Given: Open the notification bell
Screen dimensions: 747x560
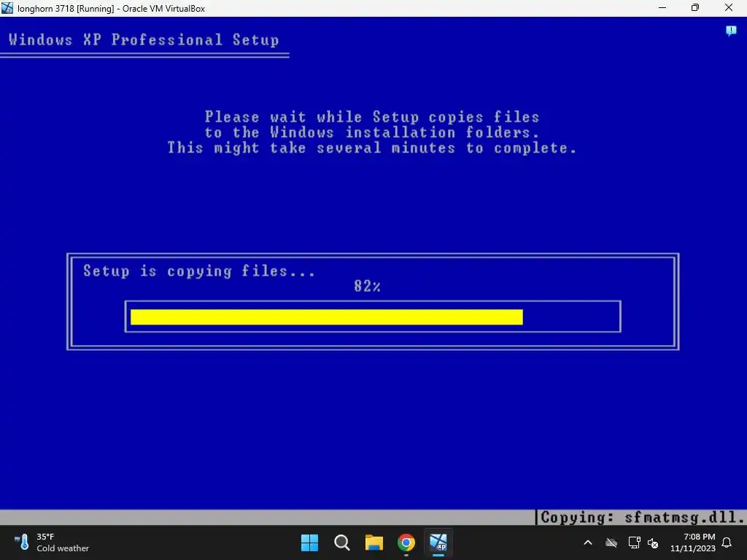Looking at the screenshot, I should tap(727, 542).
